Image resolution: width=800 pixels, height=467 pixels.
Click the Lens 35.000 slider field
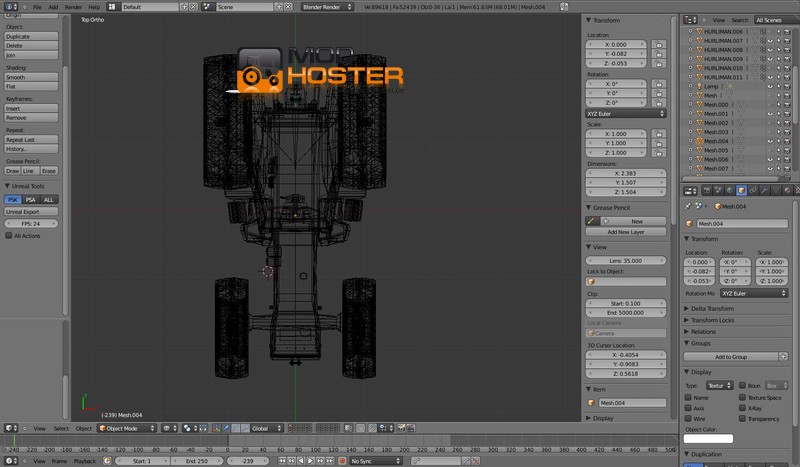click(626, 260)
